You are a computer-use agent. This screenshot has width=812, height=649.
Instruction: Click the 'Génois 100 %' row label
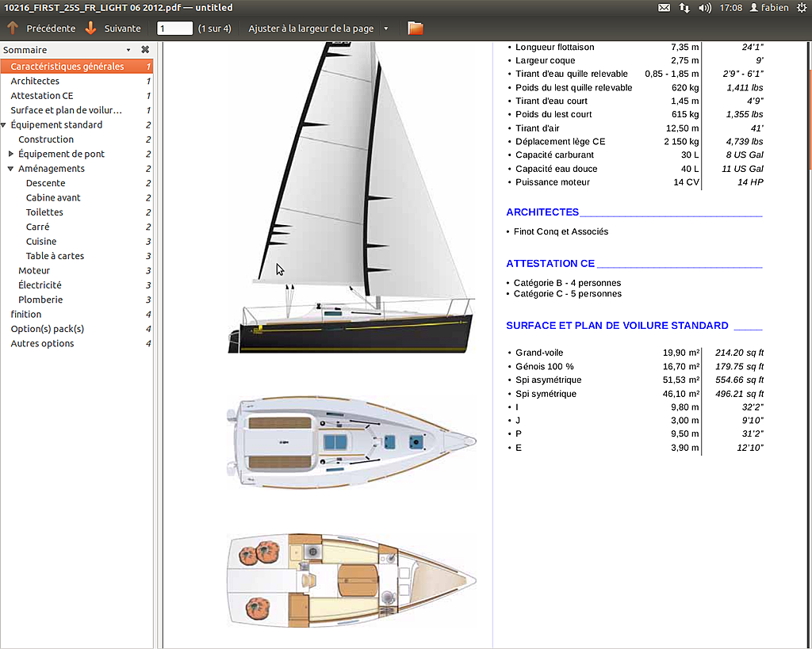tap(544, 366)
